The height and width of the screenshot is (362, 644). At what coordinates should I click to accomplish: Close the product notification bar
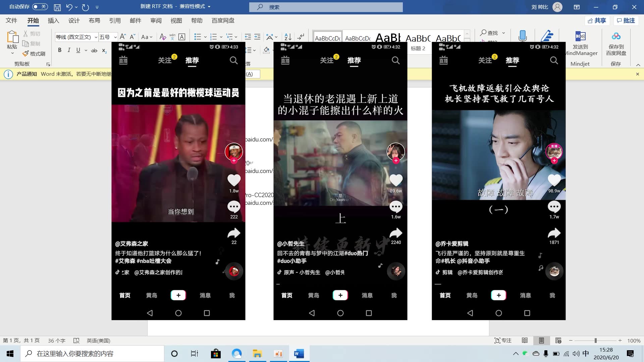click(x=638, y=74)
